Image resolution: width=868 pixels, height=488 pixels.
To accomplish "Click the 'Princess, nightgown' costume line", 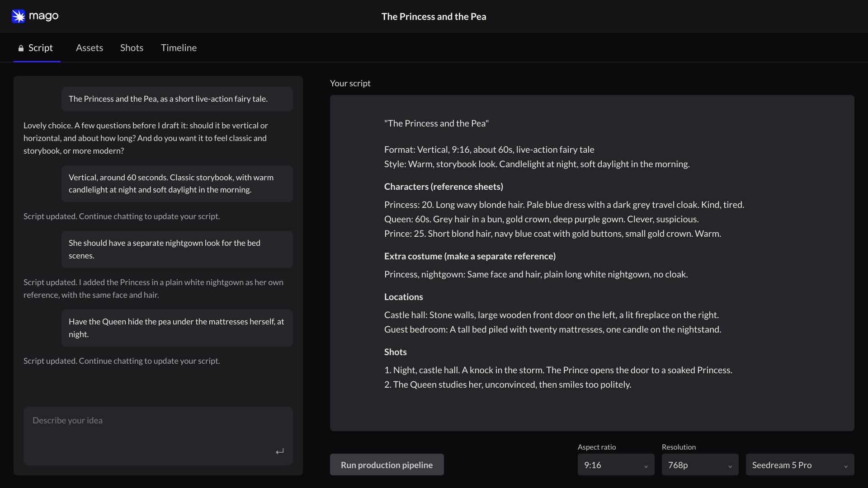I will point(536,274).
